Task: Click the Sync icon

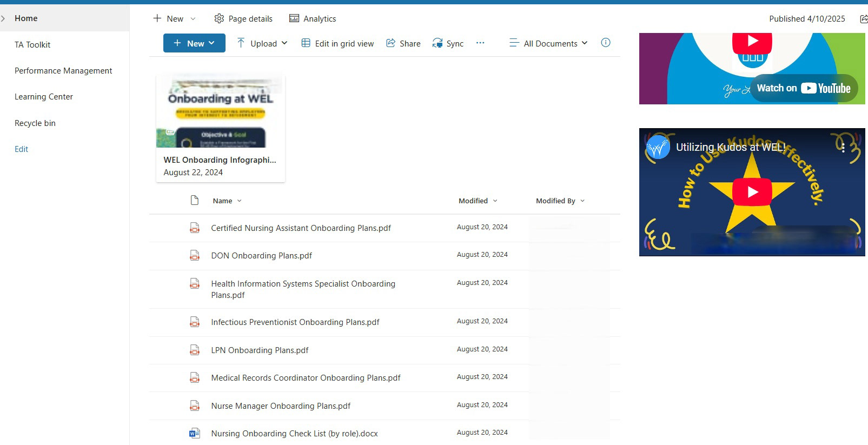Action: [438, 43]
